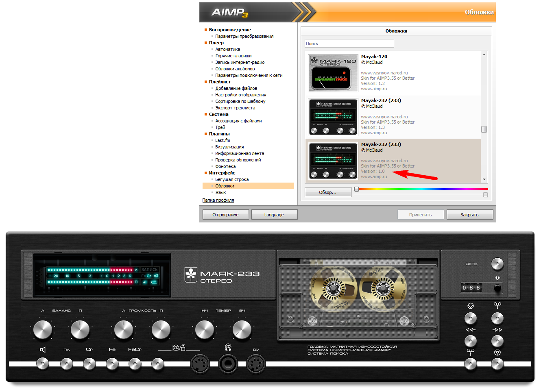
Task: Click the ДУ remote control socket
Action: point(255,364)
